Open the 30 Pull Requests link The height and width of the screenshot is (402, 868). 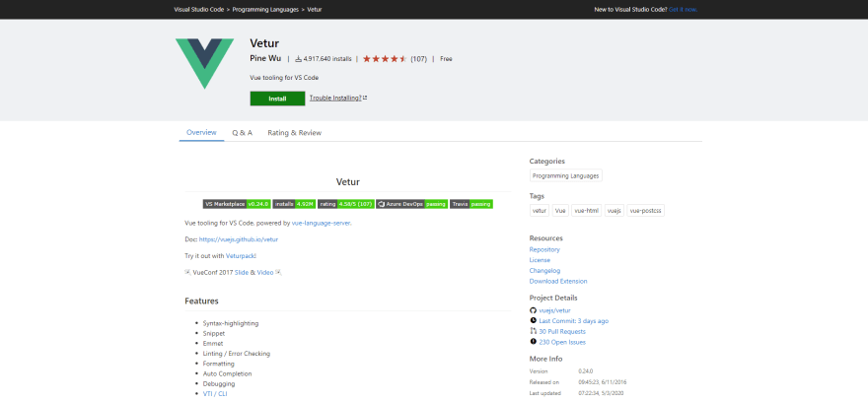562,332
